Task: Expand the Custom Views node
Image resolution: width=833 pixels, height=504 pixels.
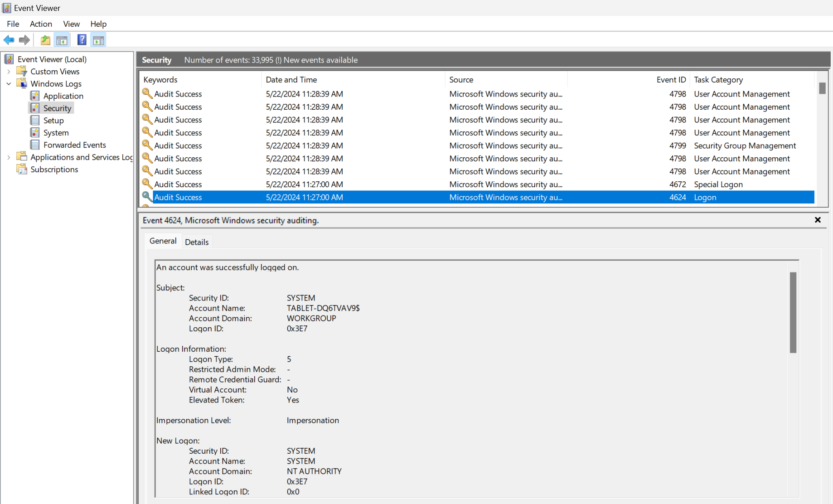Action: (x=9, y=71)
